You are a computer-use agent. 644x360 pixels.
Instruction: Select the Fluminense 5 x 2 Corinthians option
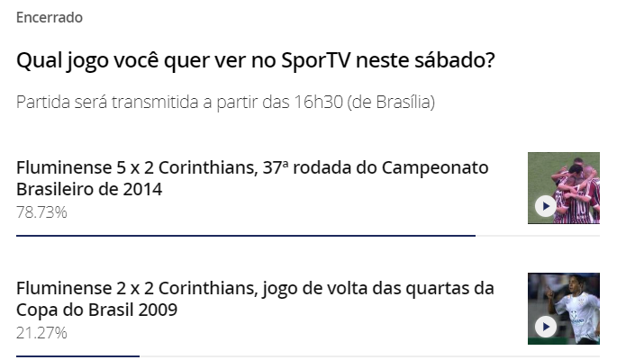(252, 178)
